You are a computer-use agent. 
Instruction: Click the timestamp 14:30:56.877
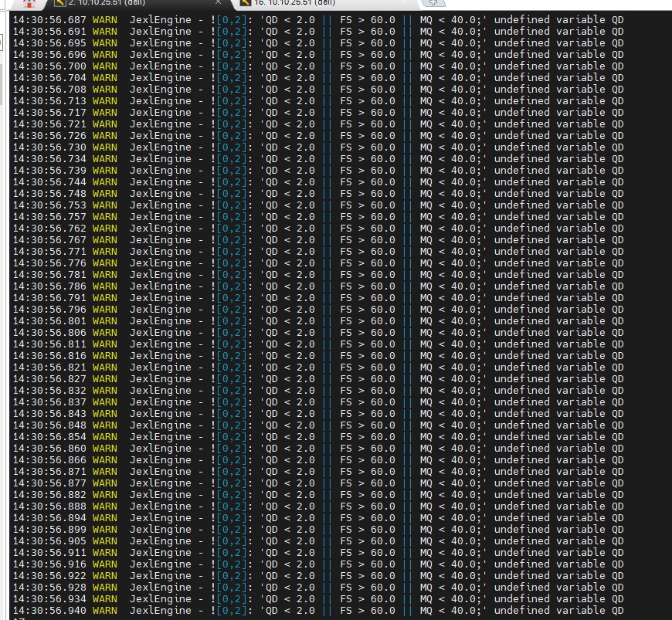click(49, 483)
